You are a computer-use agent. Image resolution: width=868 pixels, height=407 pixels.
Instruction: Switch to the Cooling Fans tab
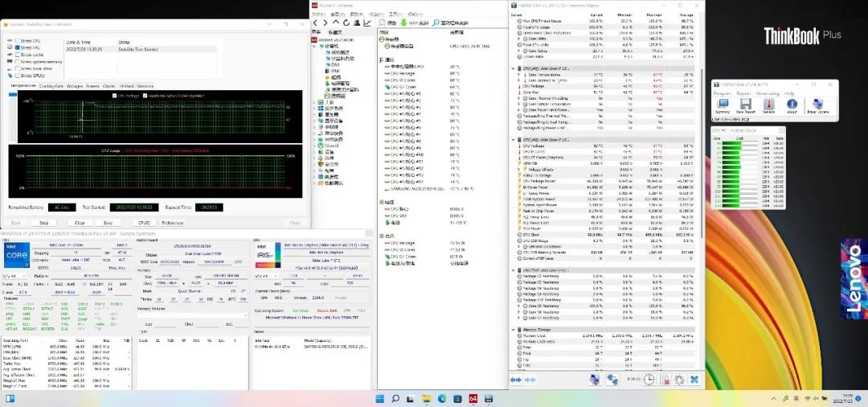pos(51,85)
